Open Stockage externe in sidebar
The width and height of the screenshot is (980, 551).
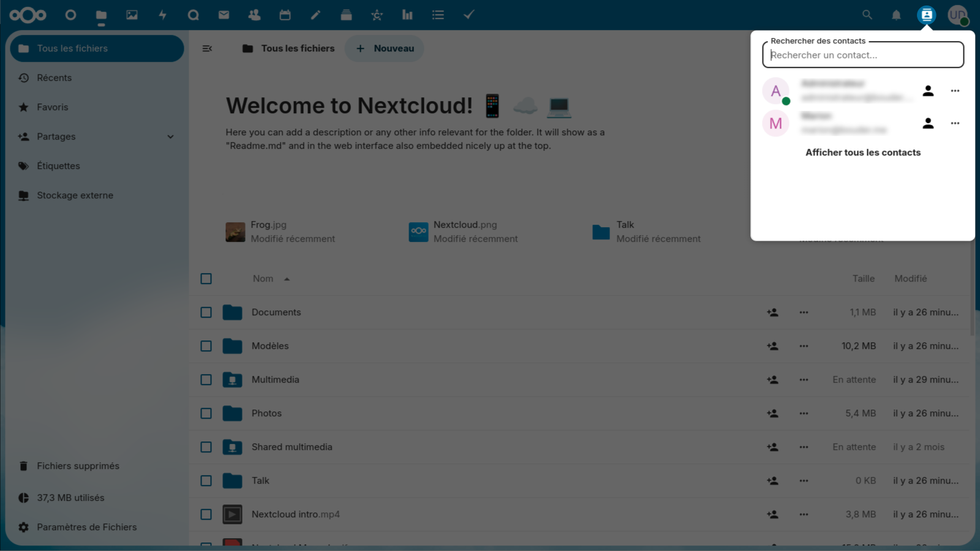click(x=97, y=195)
